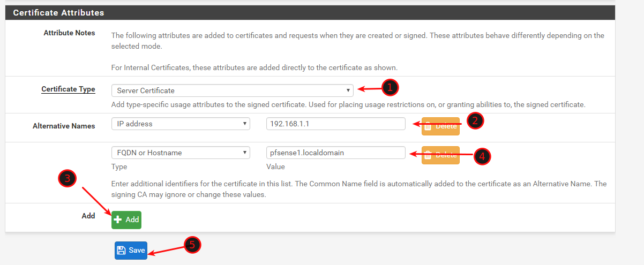Focus the 192.168.1.1 value field
Viewport: 644px width, 265px height.
[x=335, y=124]
